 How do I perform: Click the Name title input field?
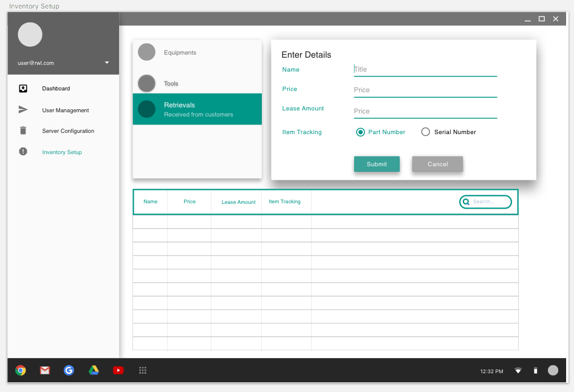(x=425, y=69)
